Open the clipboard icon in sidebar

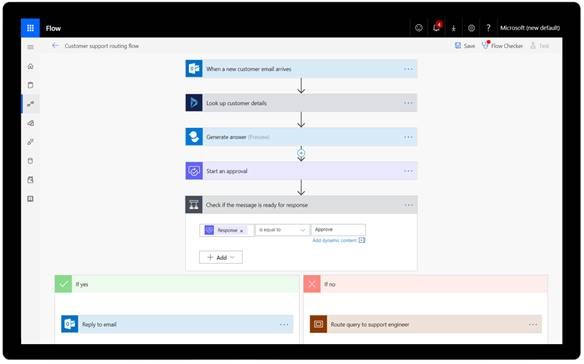coord(31,85)
